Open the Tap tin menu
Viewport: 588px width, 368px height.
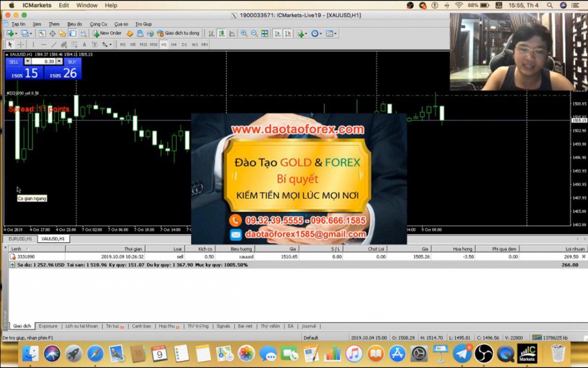click(x=19, y=24)
